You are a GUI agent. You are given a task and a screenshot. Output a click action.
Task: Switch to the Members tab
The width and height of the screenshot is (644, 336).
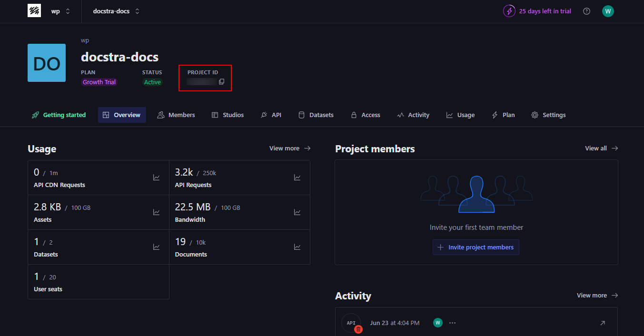click(x=176, y=115)
